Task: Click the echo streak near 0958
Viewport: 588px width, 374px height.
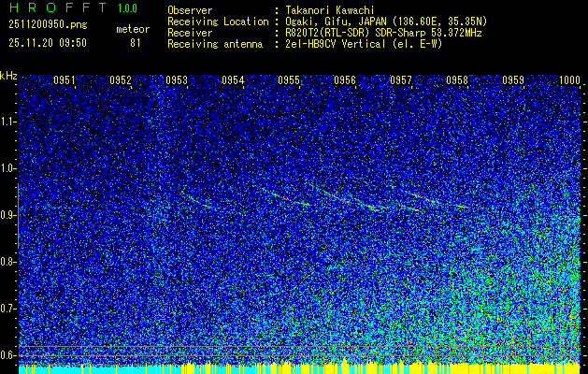Action: click(x=463, y=207)
